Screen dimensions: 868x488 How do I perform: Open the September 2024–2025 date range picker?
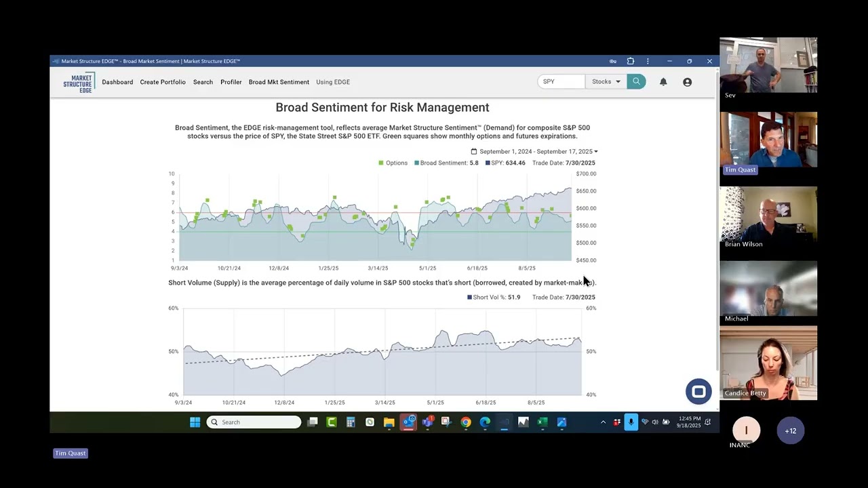click(x=534, y=151)
